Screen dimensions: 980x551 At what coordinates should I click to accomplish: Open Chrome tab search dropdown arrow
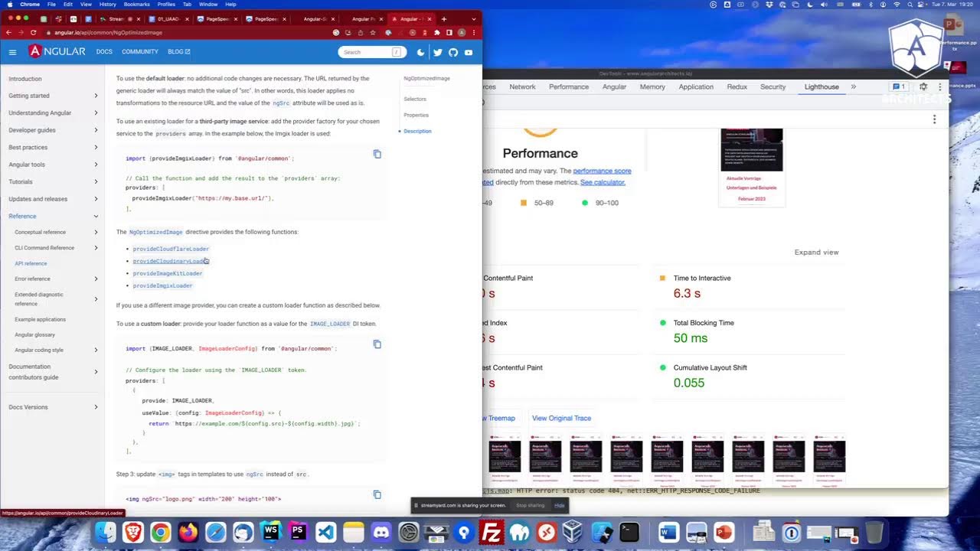(x=475, y=18)
